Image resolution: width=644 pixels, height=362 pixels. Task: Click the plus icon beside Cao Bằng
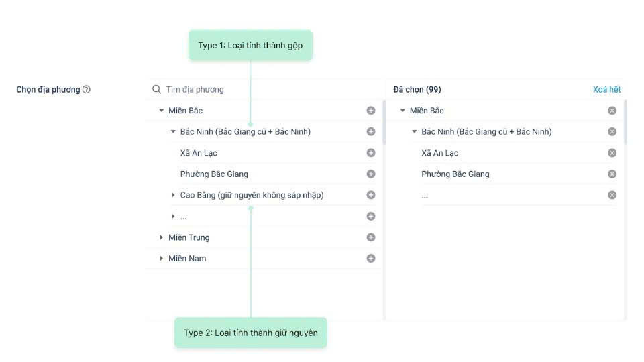click(371, 195)
